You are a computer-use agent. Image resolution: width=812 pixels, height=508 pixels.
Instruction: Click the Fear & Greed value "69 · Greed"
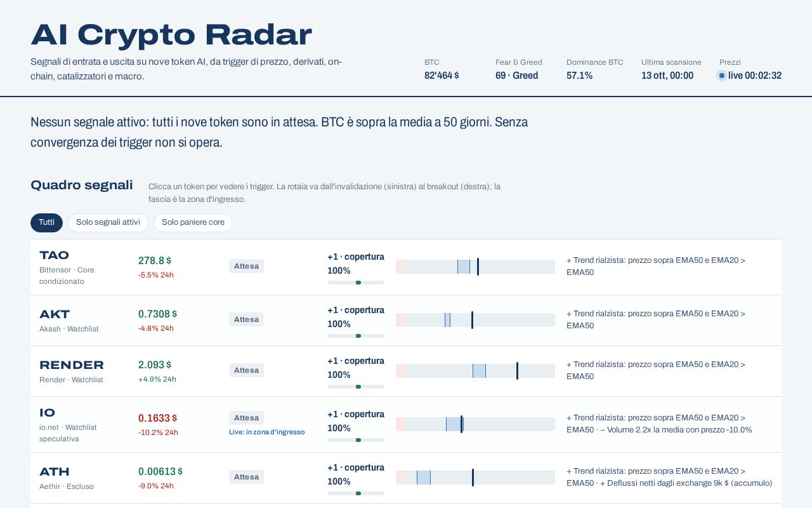click(516, 76)
